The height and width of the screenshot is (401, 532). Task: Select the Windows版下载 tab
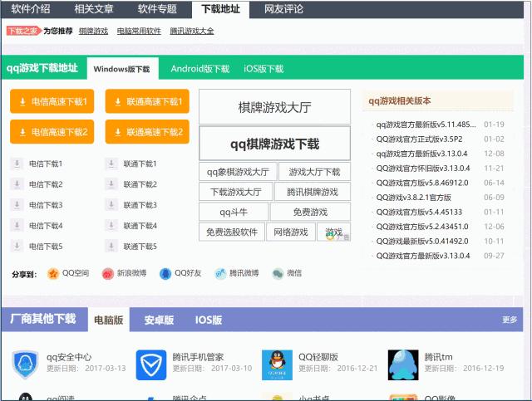pos(122,69)
